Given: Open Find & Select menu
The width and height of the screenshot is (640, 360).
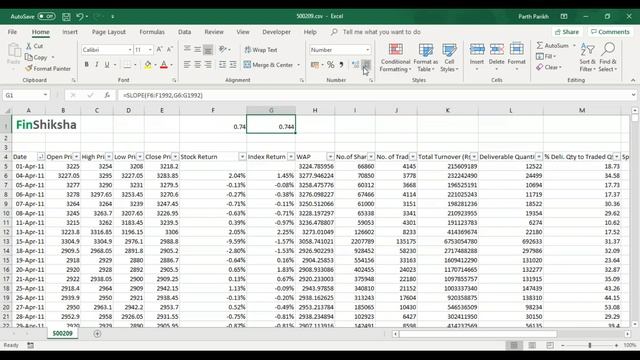Looking at the screenshot, I should [608, 58].
